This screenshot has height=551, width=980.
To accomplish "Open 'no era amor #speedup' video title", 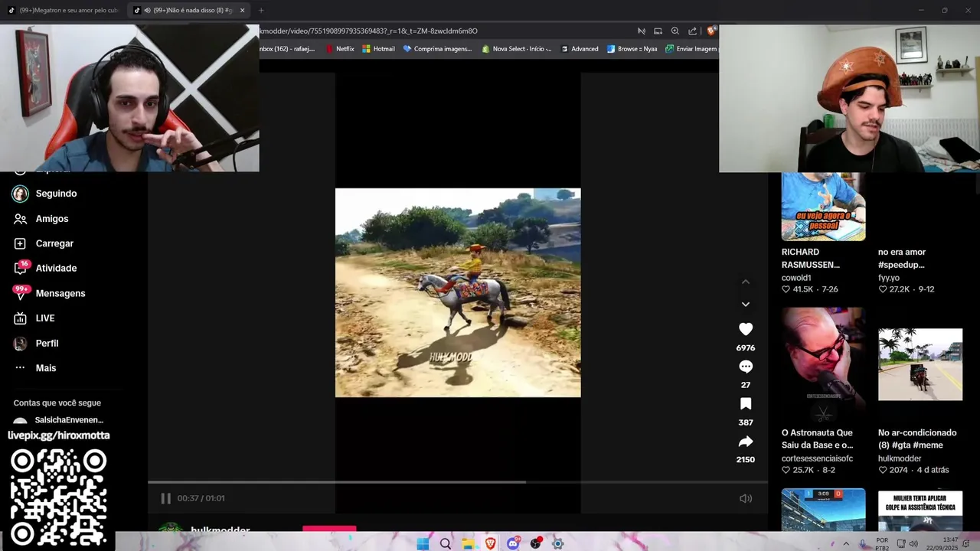I will (902, 258).
